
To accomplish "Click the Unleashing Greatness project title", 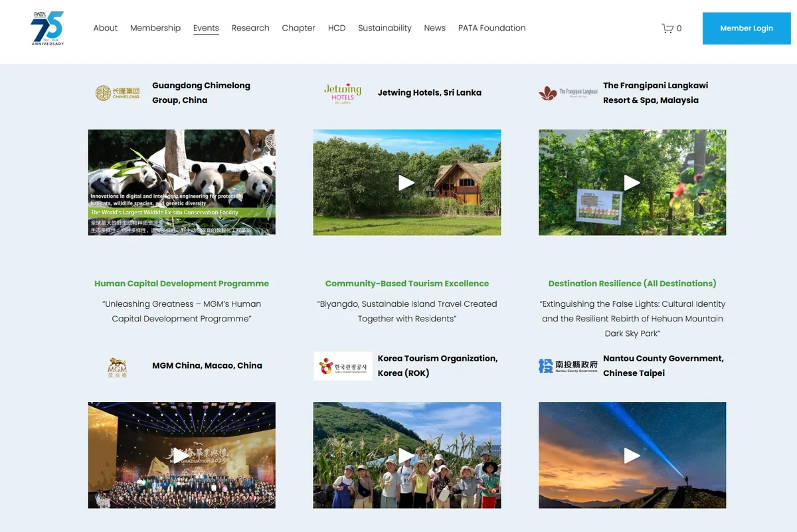I will 181,311.
